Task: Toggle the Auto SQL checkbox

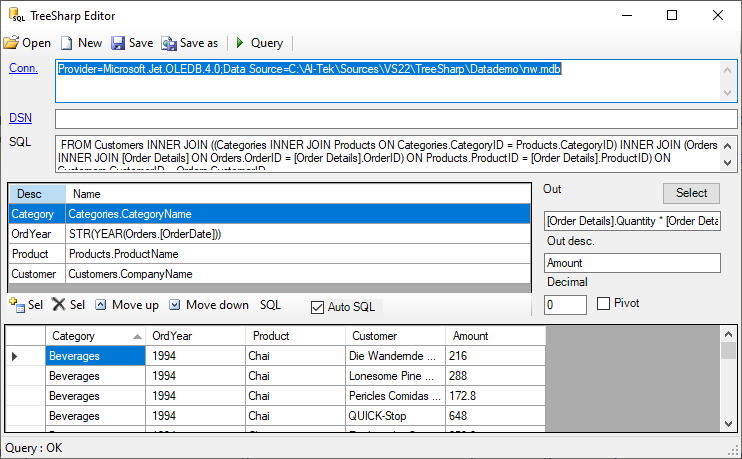Action: pyautogui.click(x=318, y=307)
